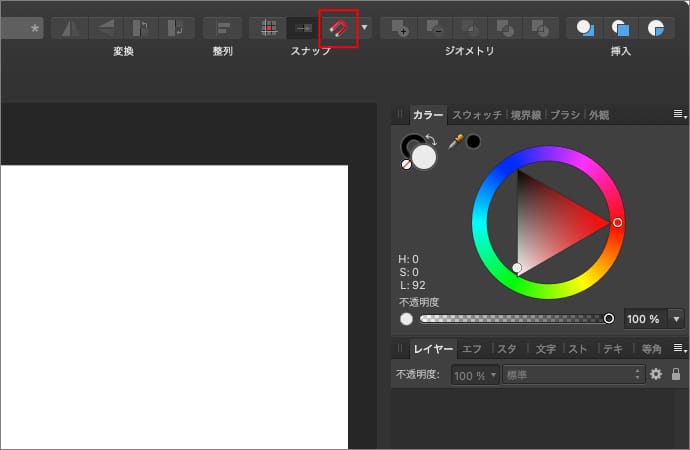Click the black picked-color swatch beside the eyedropper
Screen dimensions: 690x450
coord(473,142)
